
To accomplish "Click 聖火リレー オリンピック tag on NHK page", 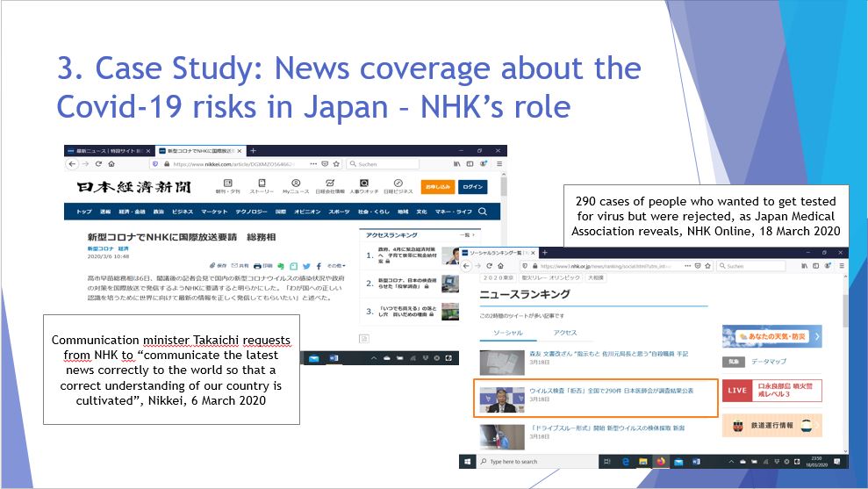I will point(550,277).
